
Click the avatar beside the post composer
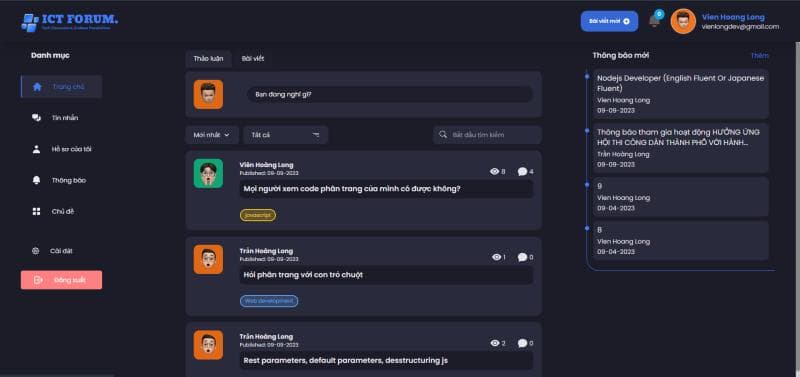pos(208,94)
